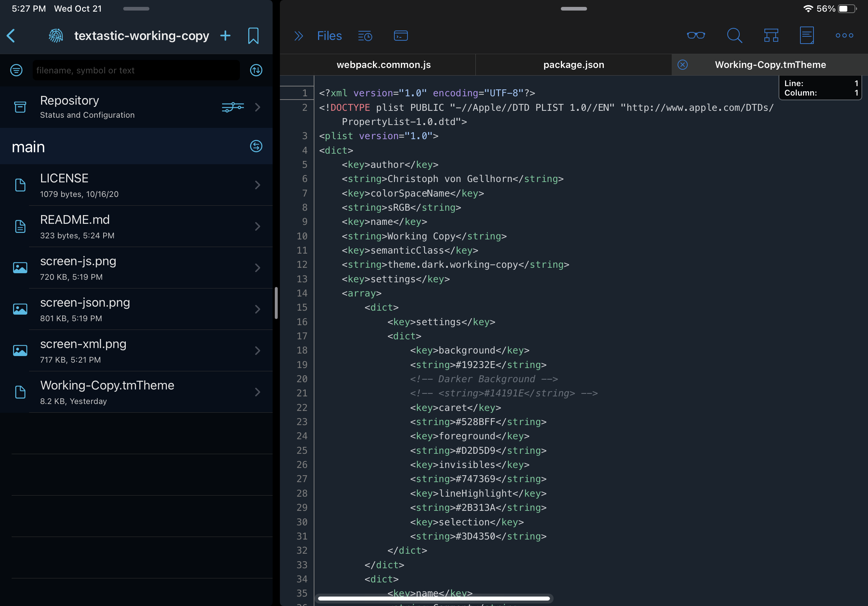The height and width of the screenshot is (606, 868).
Task: Tap the screen-xml.png image icon
Action: click(x=20, y=351)
